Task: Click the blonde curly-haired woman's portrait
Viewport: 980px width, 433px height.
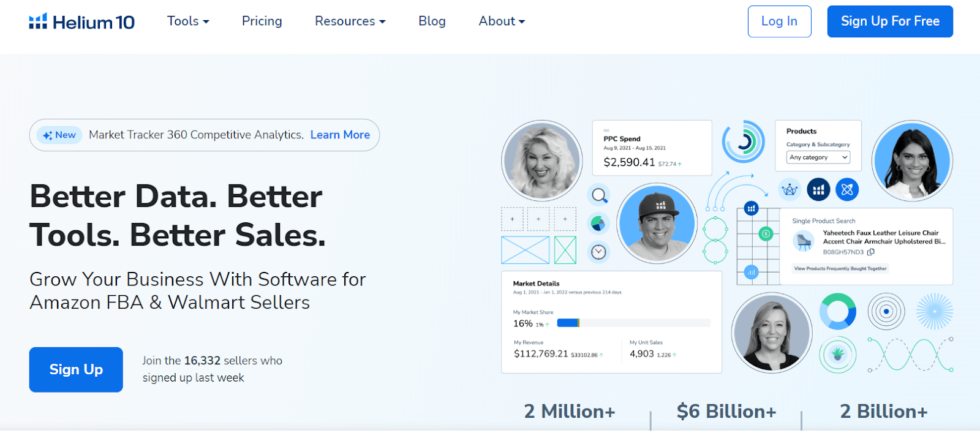Action: tap(541, 160)
